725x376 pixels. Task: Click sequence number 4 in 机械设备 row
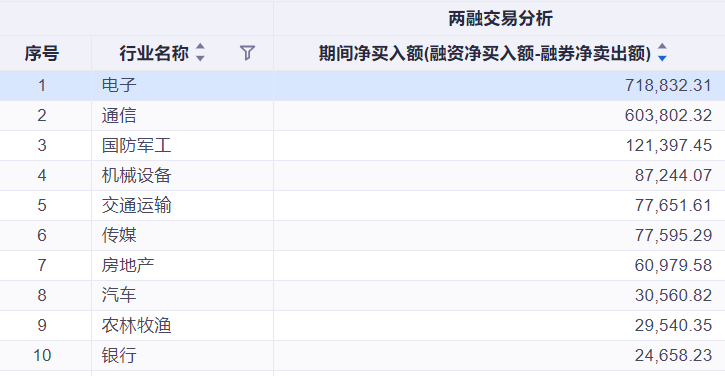(x=42, y=175)
